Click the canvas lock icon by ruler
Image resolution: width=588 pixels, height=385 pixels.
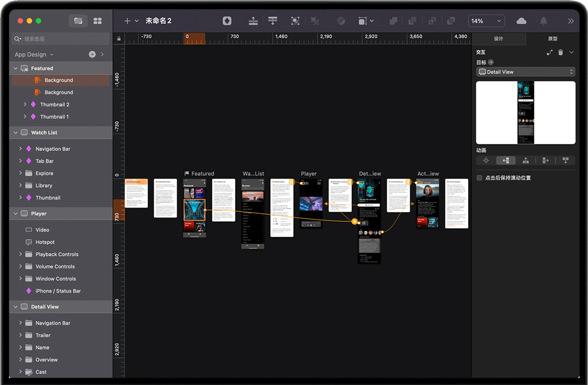click(x=119, y=39)
